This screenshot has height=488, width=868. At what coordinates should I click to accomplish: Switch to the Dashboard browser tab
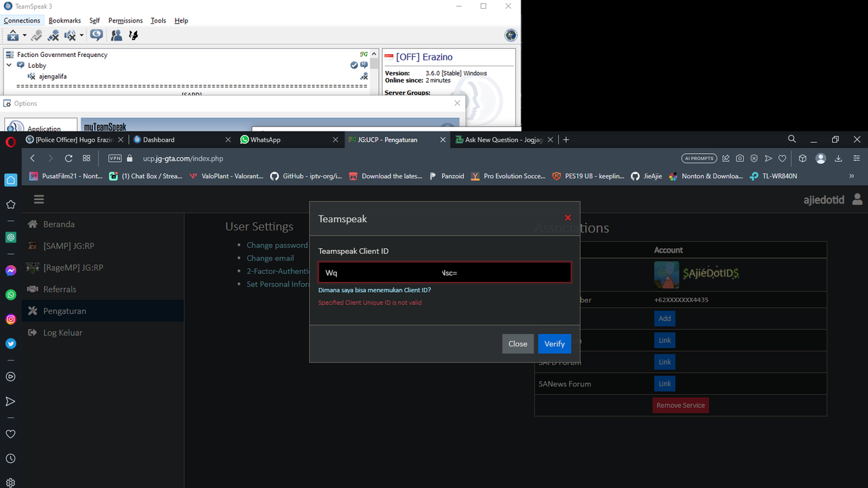(181, 140)
